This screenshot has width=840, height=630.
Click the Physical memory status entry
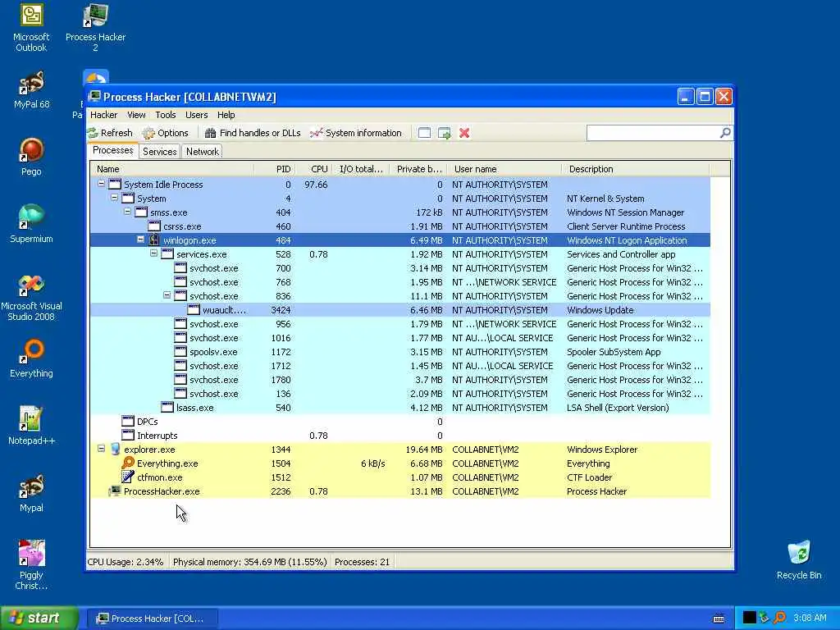249,562
